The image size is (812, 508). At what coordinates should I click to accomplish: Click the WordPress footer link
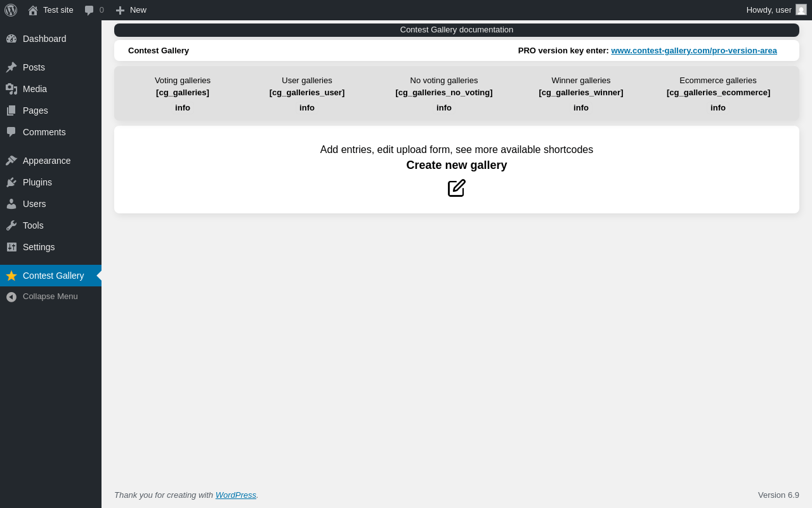click(236, 495)
